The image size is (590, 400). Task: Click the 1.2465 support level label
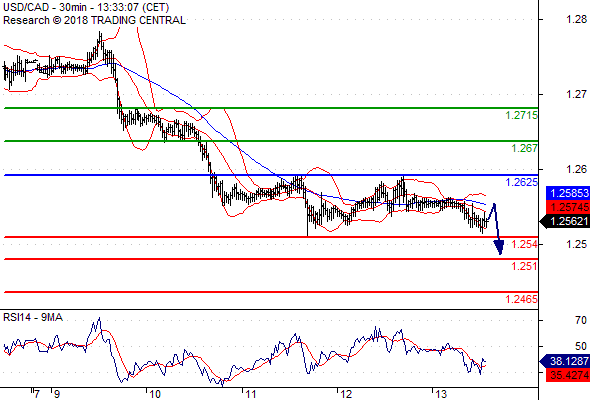[x=522, y=299]
